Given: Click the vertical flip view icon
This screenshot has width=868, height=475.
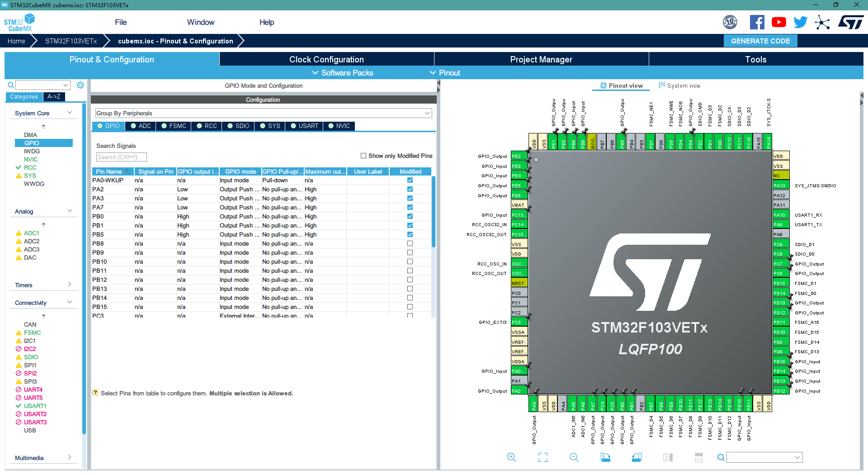Looking at the screenshot, I should click(668, 457).
